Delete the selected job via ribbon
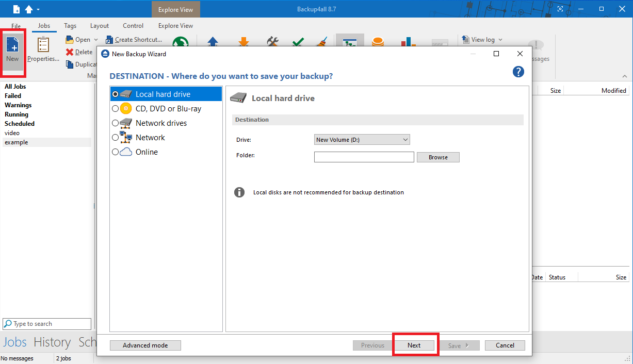Viewport: 633px width, 364px height. (79, 52)
